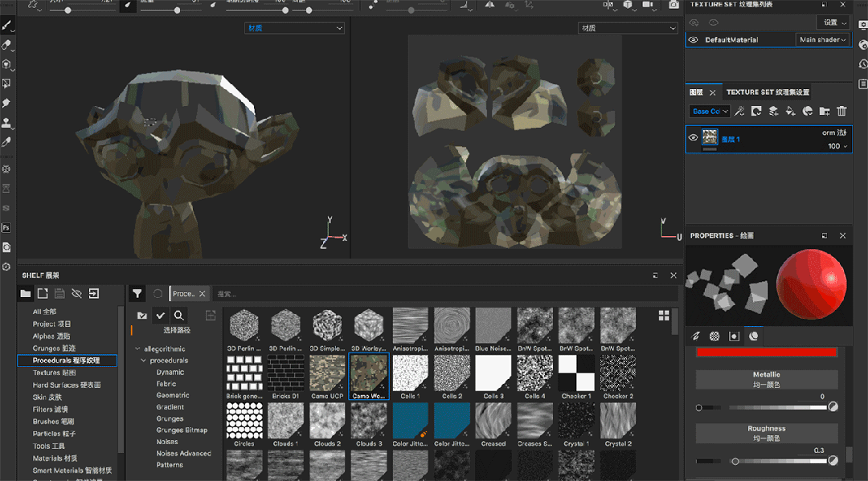The image size is (868, 481).
Task: Select Grunges Bitmap in path tree
Action: click(182, 430)
